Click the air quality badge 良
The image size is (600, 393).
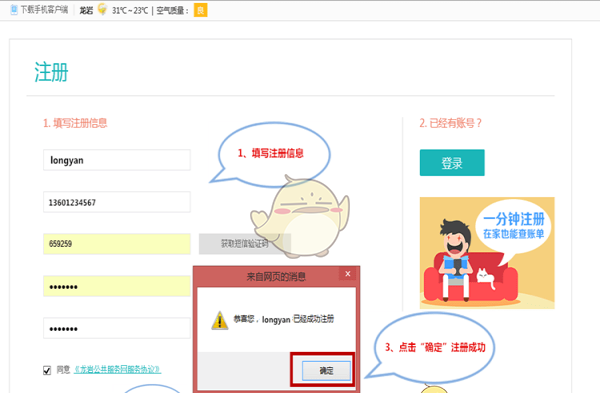201,10
